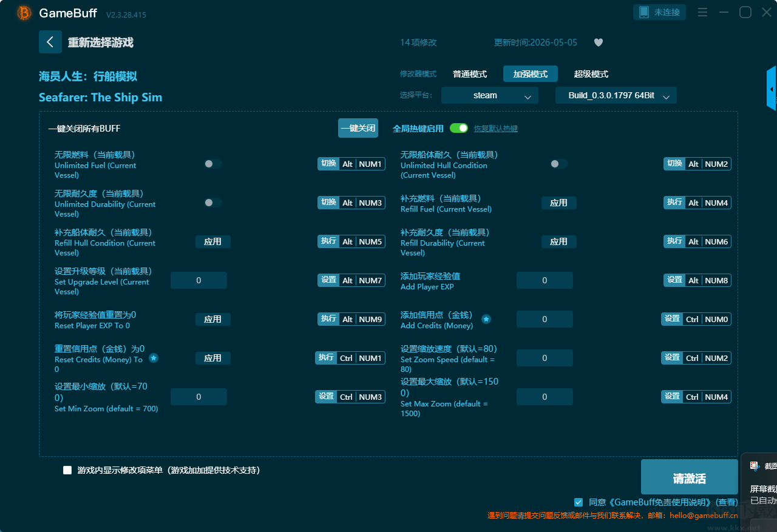Click the hello@gamebuff.cn support email text
Viewport: 777px width, 532px height.
click(704, 516)
